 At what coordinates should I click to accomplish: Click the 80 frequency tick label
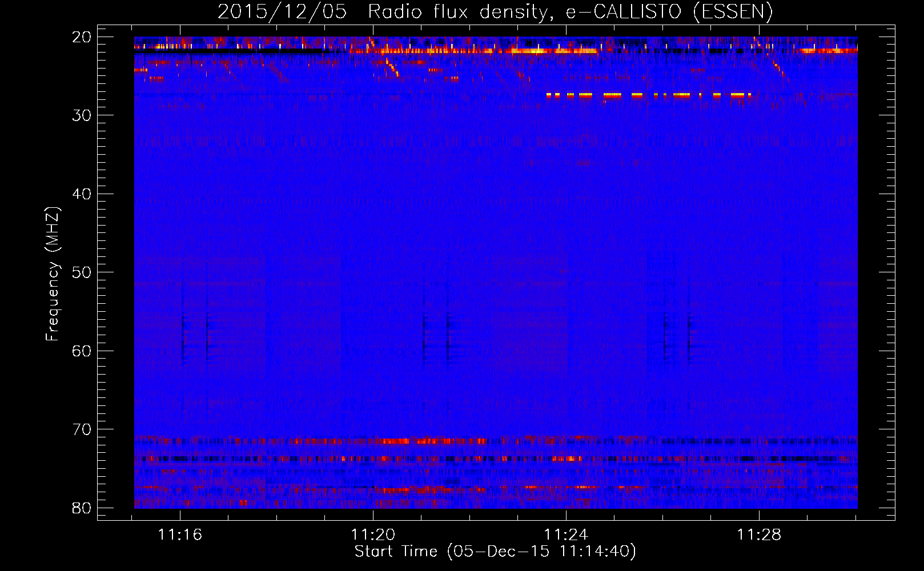pos(82,508)
